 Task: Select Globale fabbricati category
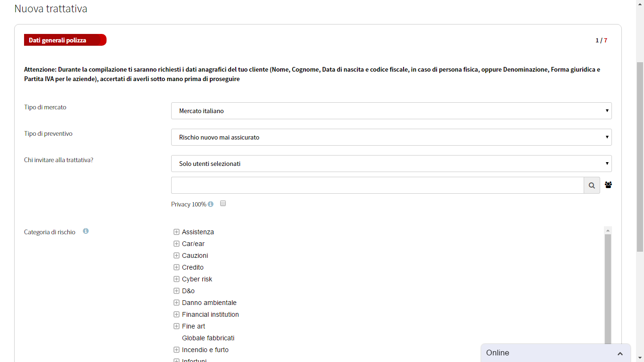208,338
